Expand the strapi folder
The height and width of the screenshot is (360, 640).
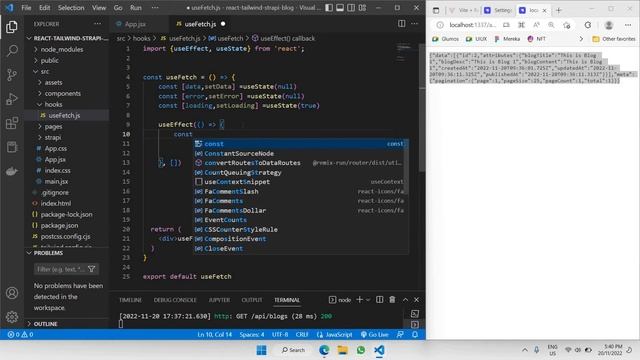53,138
